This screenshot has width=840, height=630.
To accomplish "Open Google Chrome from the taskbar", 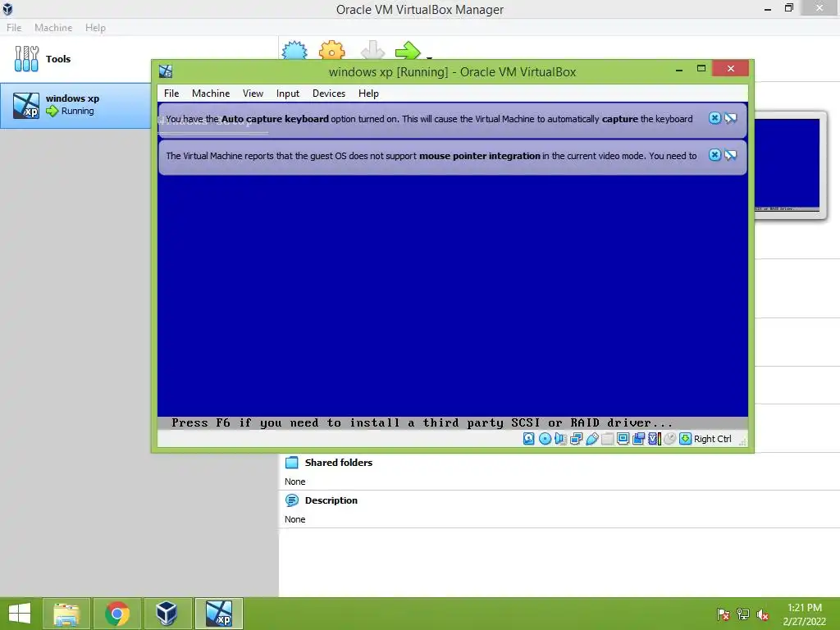I will click(x=116, y=614).
